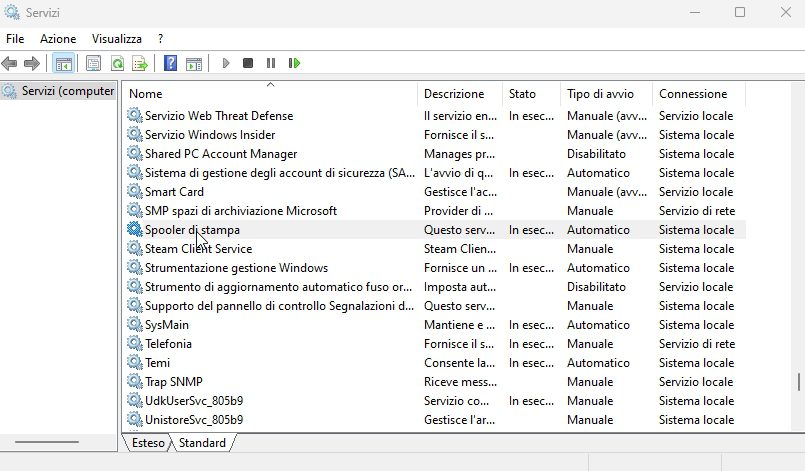Select Servizi (computer locale) tree node
Image resolution: width=805 pixels, height=471 pixels.
click(59, 91)
